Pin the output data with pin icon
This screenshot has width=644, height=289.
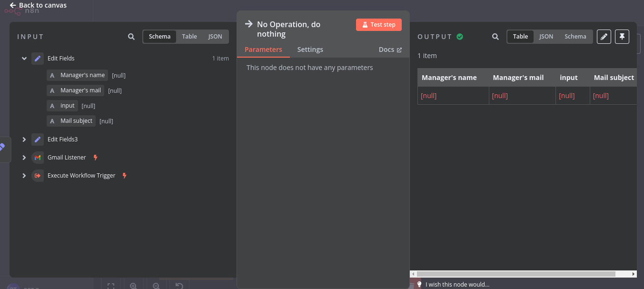pos(622,37)
